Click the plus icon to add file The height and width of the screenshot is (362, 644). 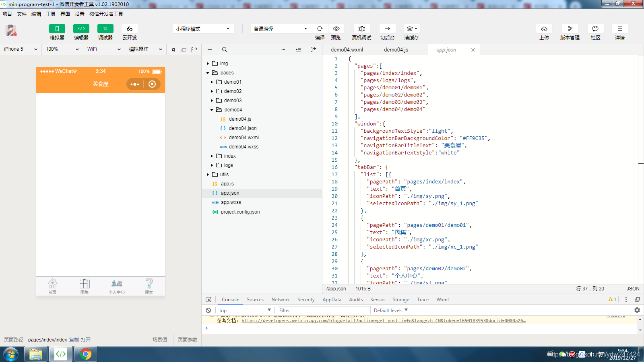tap(210, 49)
